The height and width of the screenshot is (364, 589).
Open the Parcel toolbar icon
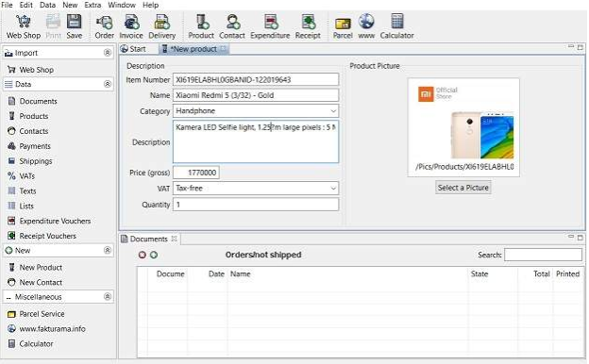343,26
